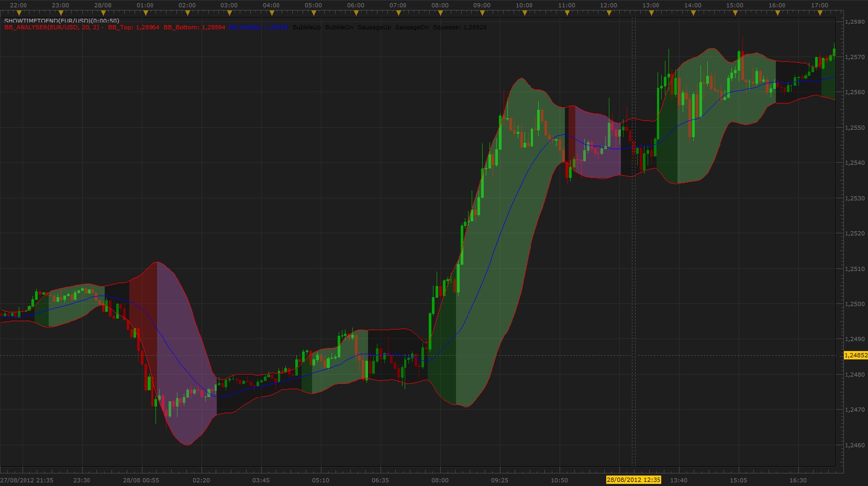Select the yellow marker under 13:00
Viewport: 868px width, 486px height.
pyautogui.click(x=650, y=12)
